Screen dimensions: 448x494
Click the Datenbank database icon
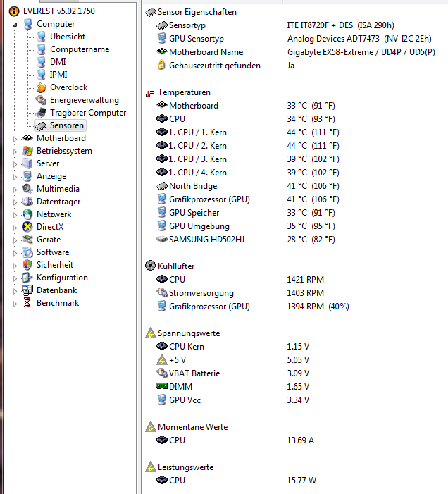[27, 290]
